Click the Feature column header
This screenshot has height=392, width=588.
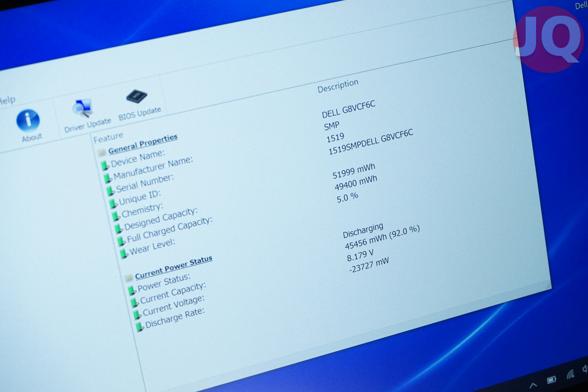pyautogui.click(x=108, y=137)
